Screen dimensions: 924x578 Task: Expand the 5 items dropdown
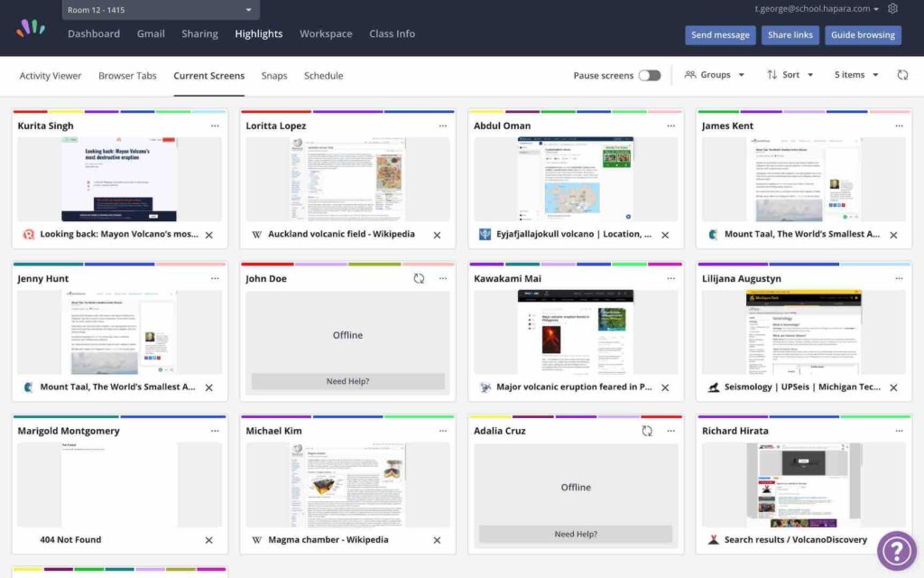tap(856, 75)
